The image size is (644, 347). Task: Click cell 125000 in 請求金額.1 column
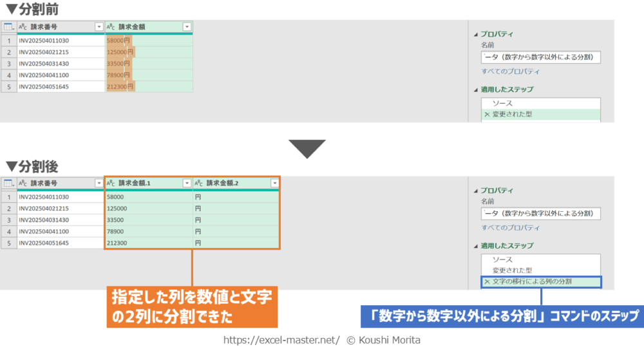[x=149, y=209]
